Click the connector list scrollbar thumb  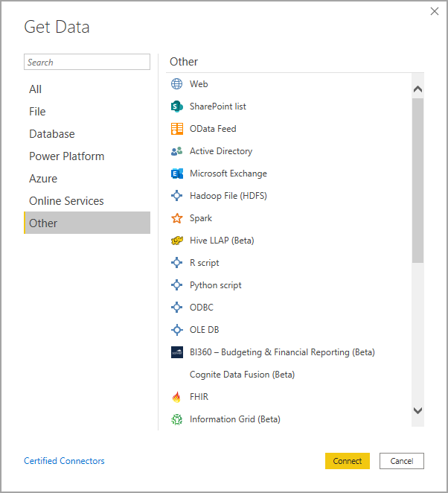click(417, 179)
